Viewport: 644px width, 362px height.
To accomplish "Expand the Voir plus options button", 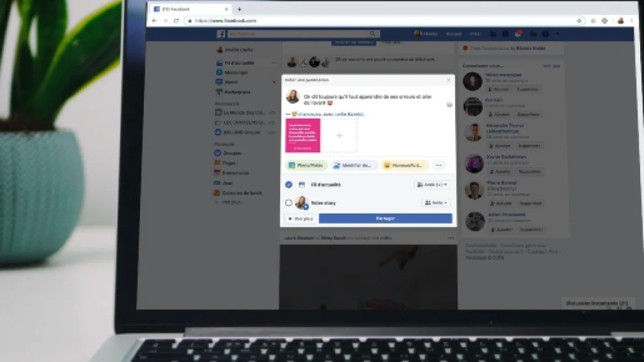I will point(301,219).
